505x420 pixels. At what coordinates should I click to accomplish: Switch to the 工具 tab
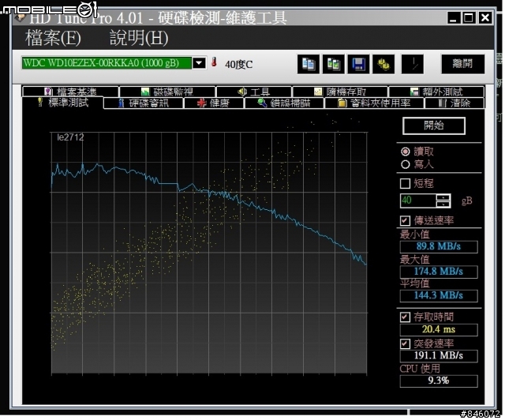(x=254, y=92)
